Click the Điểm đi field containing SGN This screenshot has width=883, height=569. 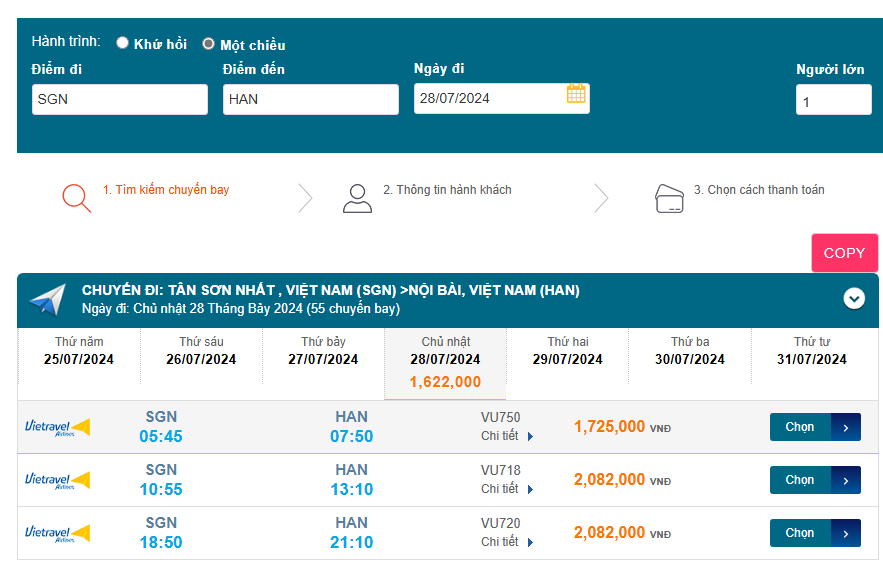[120, 99]
